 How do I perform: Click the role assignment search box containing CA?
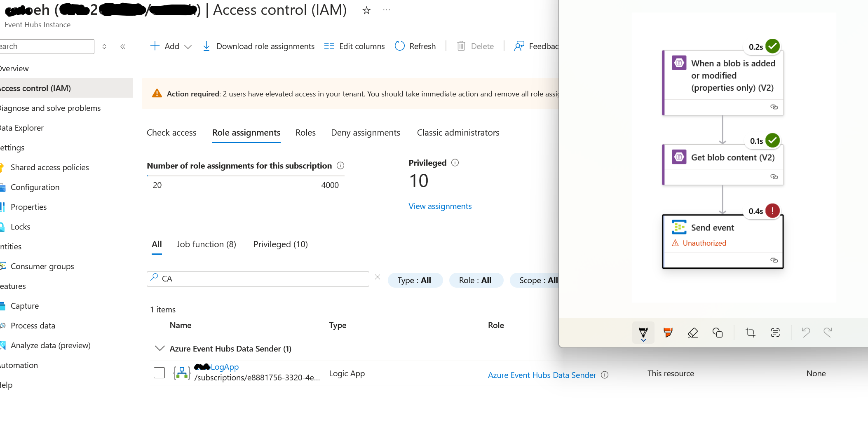click(258, 279)
